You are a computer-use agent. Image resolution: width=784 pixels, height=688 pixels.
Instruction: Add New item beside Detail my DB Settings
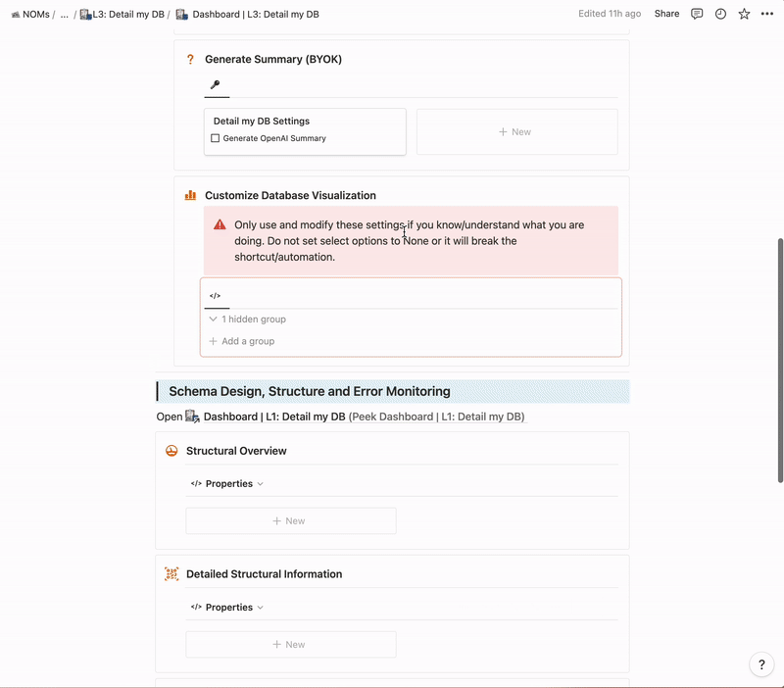516,131
